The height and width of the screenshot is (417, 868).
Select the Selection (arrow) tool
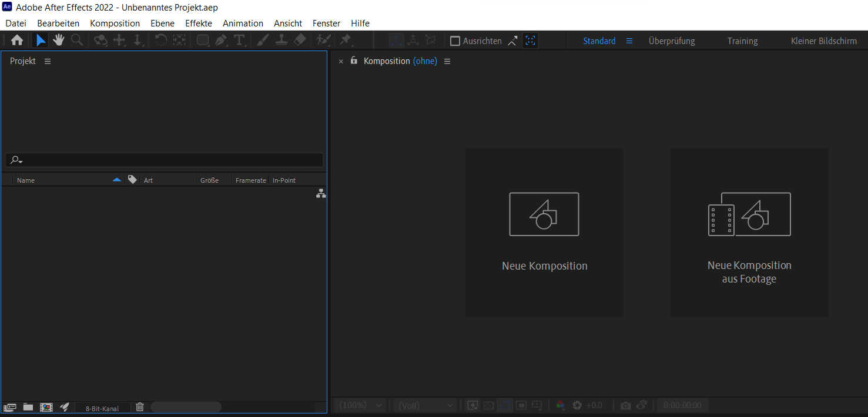pyautogui.click(x=41, y=41)
